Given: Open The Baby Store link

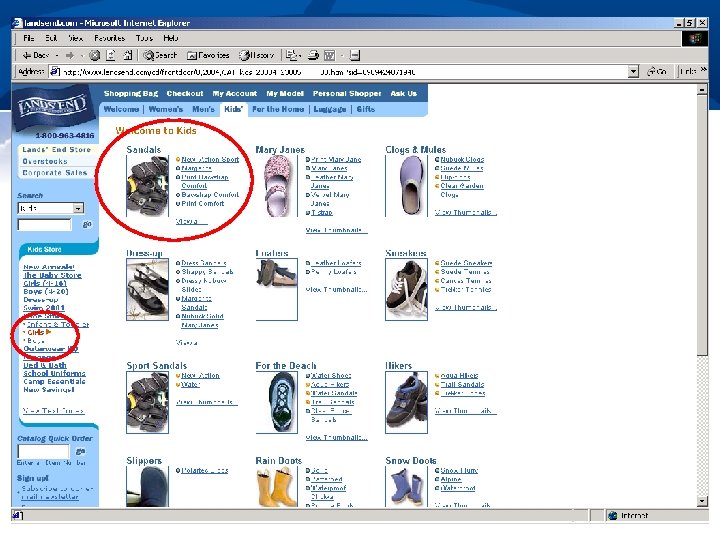Looking at the screenshot, I should click(52, 275).
